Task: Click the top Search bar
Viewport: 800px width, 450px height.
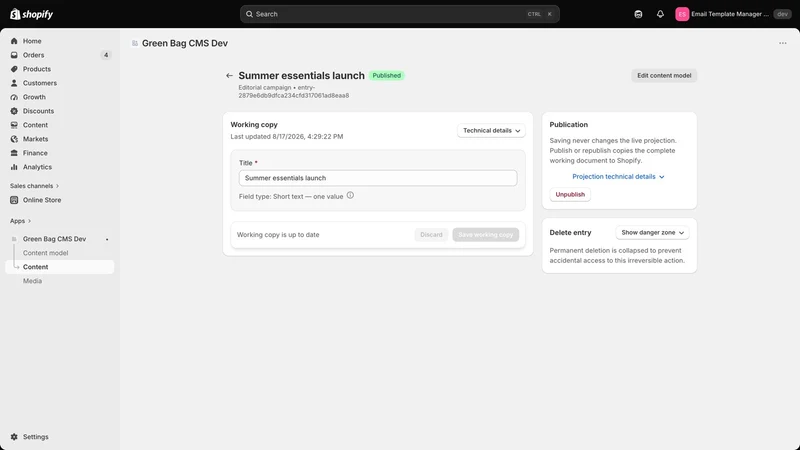Action: pos(399,14)
